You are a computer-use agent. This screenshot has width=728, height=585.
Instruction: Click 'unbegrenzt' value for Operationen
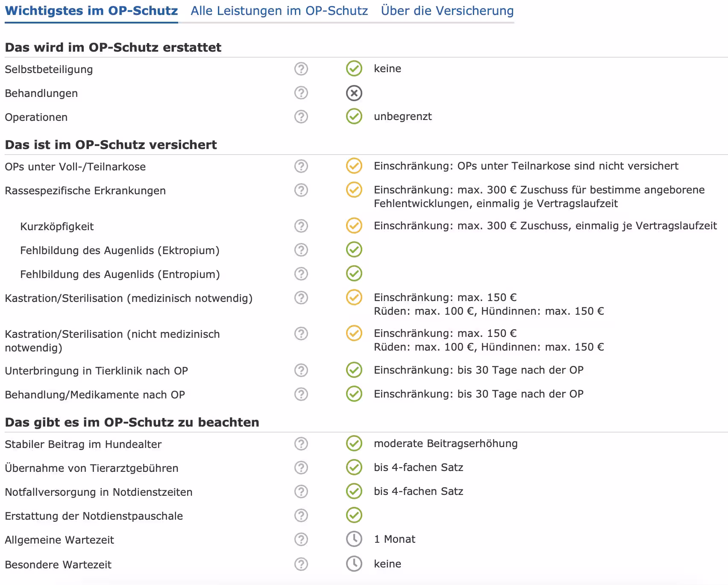tap(403, 117)
